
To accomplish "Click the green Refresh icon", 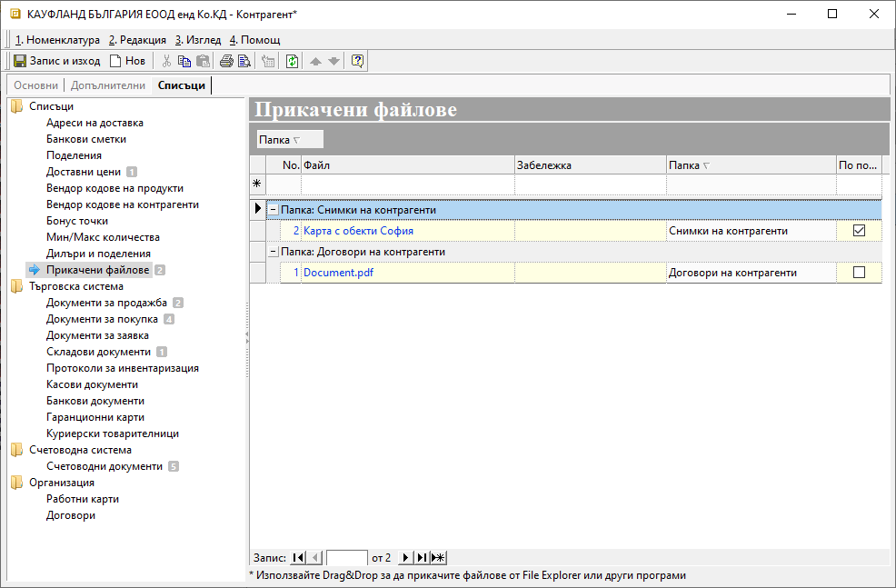I will click(x=292, y=61).
